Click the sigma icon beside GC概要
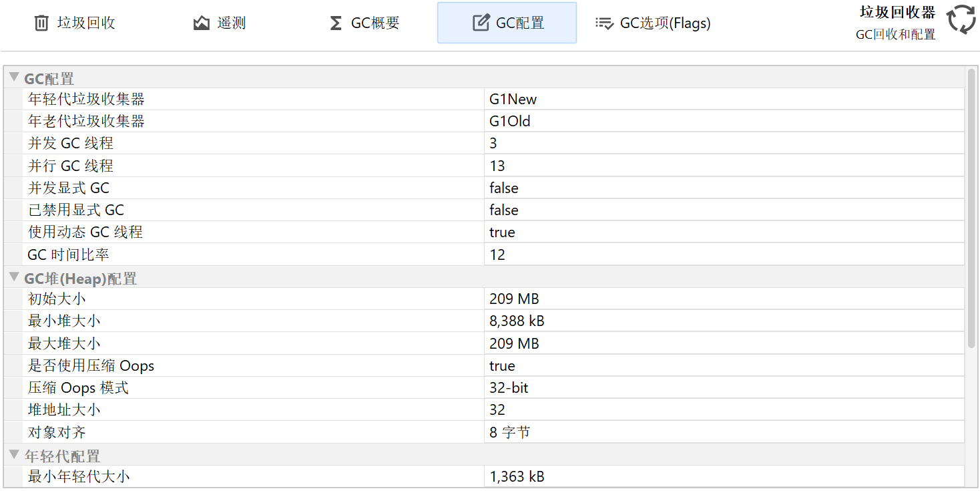 tap(336, 23)
